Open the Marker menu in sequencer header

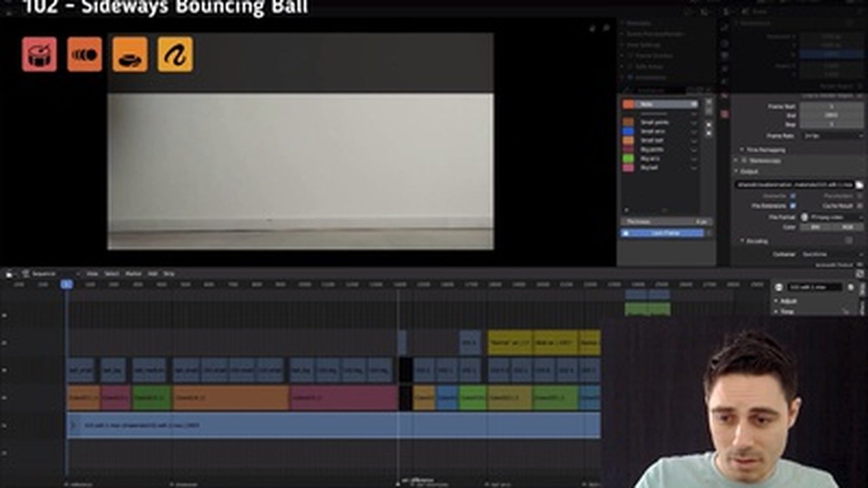[x=133, y=274]
